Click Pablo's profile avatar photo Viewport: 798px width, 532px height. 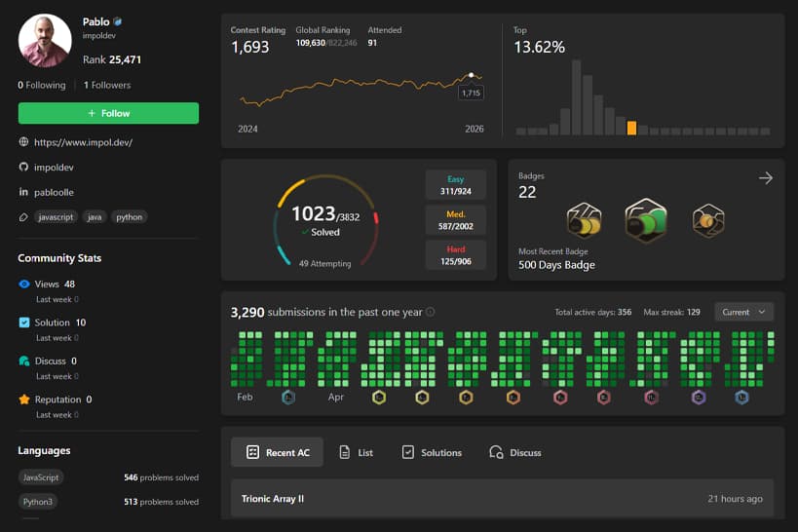[x=46, y=41]
